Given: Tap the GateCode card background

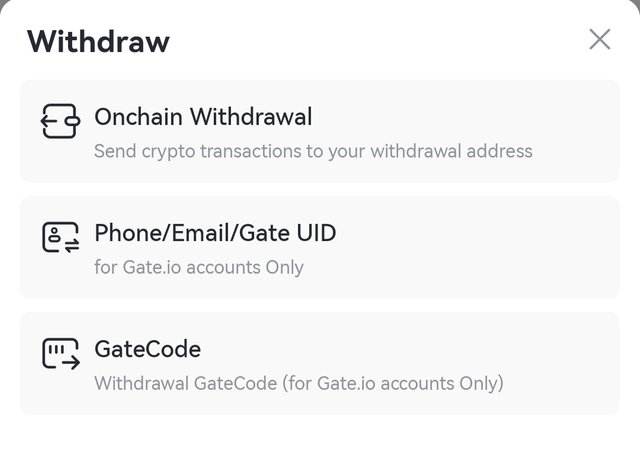Looking at the screenshot, I should [320, 364].
